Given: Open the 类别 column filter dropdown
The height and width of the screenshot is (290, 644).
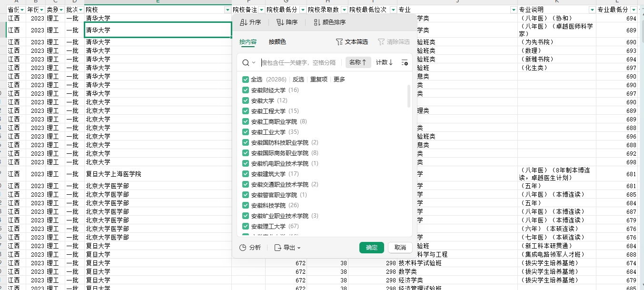Looking at the screenshot, I should 61,10.
